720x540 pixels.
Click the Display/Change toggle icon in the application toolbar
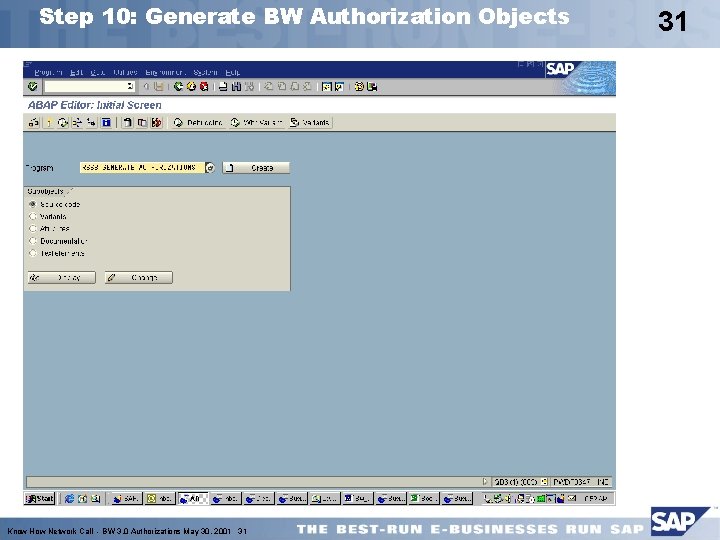pyautogui.click(x=34, y=123)
